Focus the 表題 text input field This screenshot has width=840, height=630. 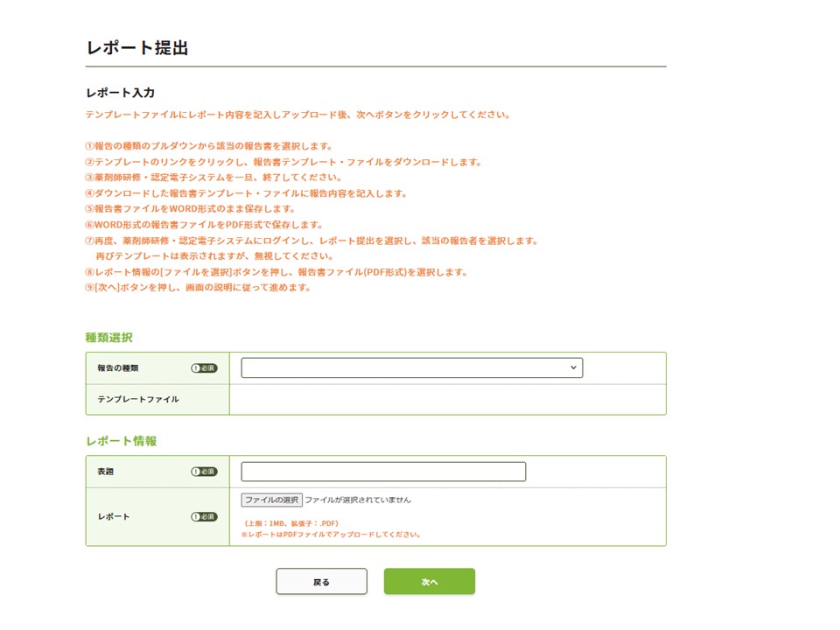pyautogui.click(x=383, y=472)
